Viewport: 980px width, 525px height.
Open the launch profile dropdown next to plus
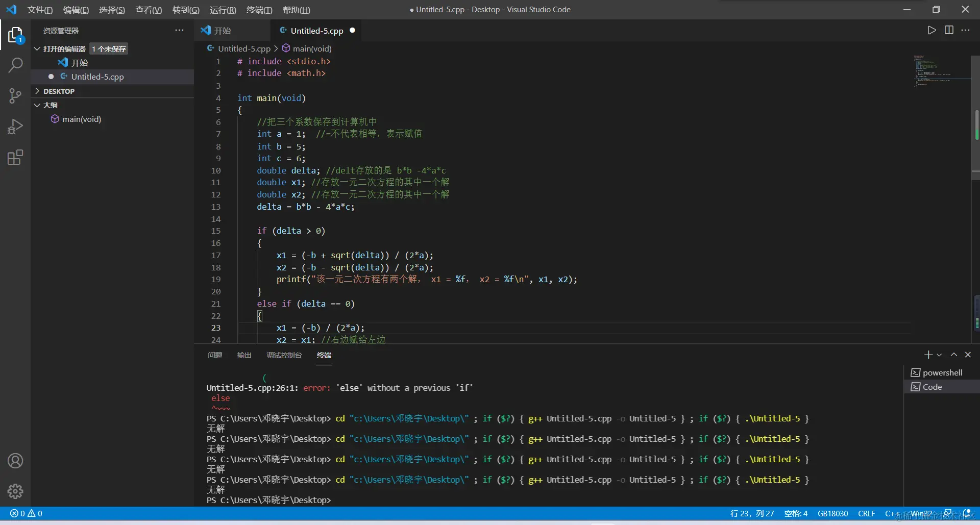coord(939,355)
